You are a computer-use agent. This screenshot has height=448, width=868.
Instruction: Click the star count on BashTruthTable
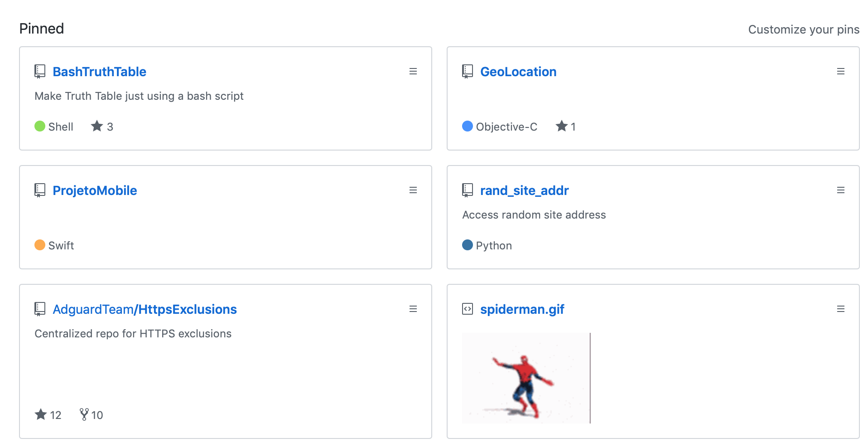pyautogui.click(x=102, y=127)
